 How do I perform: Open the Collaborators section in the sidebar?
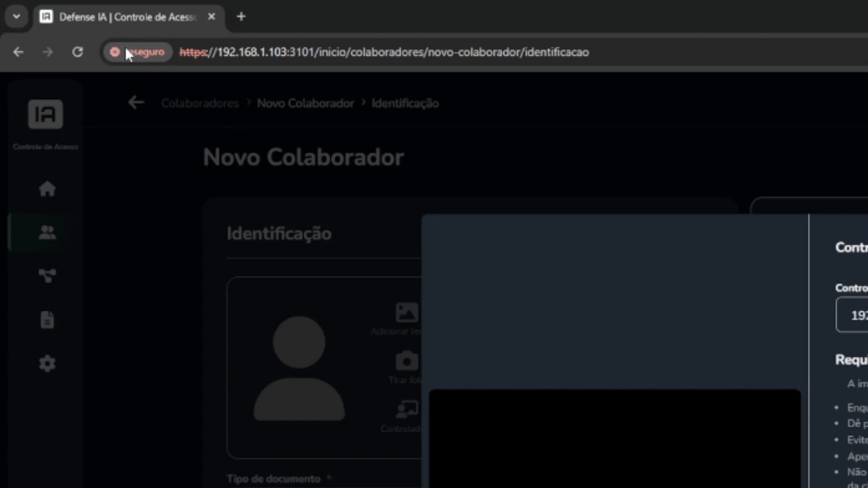click(x=47, y=233)
